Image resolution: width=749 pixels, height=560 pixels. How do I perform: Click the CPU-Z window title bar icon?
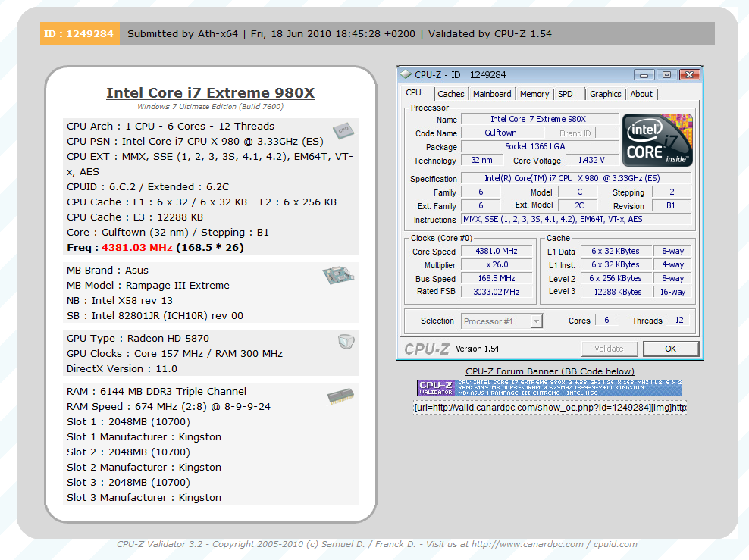406,74
